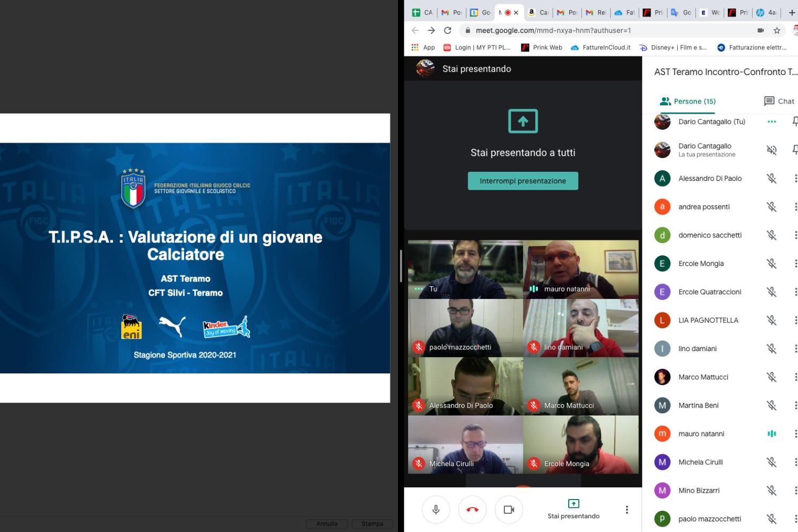Toggle the microphone in the bottom bar

436,510
